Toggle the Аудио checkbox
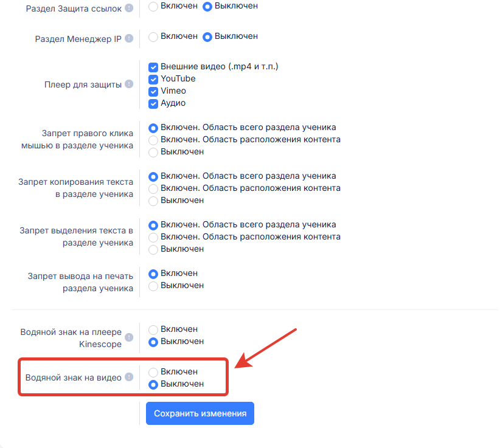Viewport: 500px width, 448px height. tap(153, 103)
